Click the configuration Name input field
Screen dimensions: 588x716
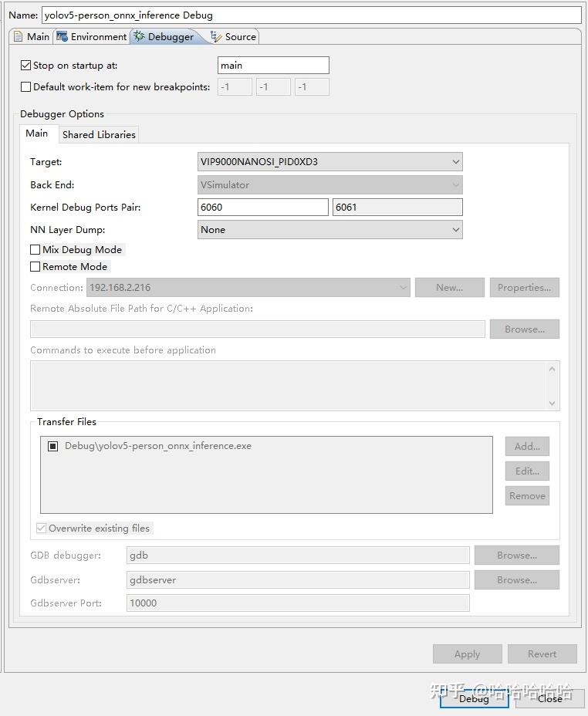(x=312, y=15)
